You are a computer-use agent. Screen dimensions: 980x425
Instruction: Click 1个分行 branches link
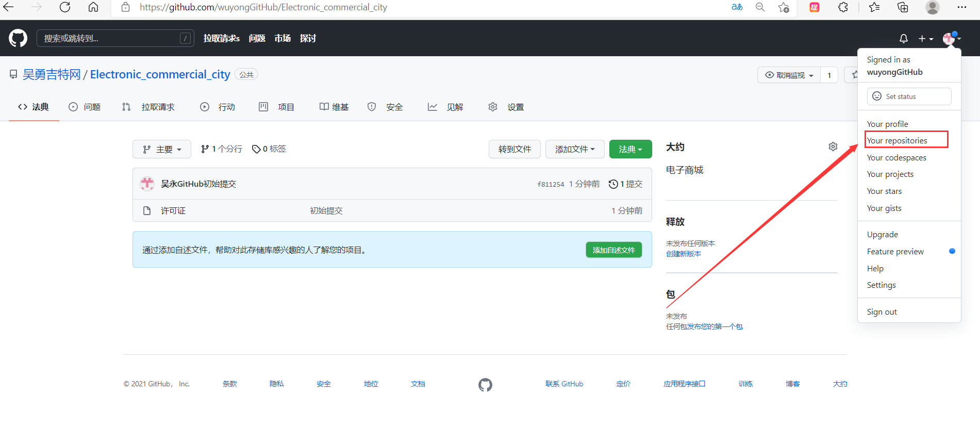point(222,149)
